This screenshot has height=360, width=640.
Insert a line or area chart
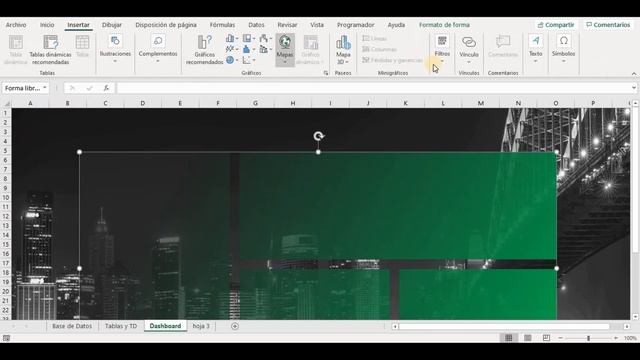pyautogui.click(x=230, y=49)
